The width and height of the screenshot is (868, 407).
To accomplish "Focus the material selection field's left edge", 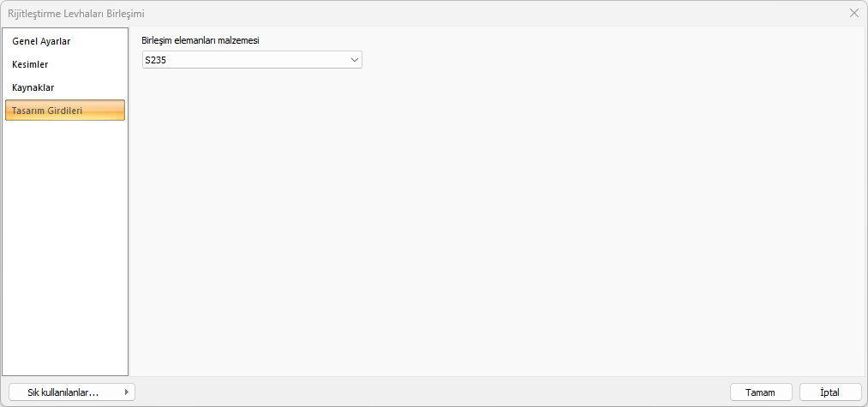I will tap(144, 60).
